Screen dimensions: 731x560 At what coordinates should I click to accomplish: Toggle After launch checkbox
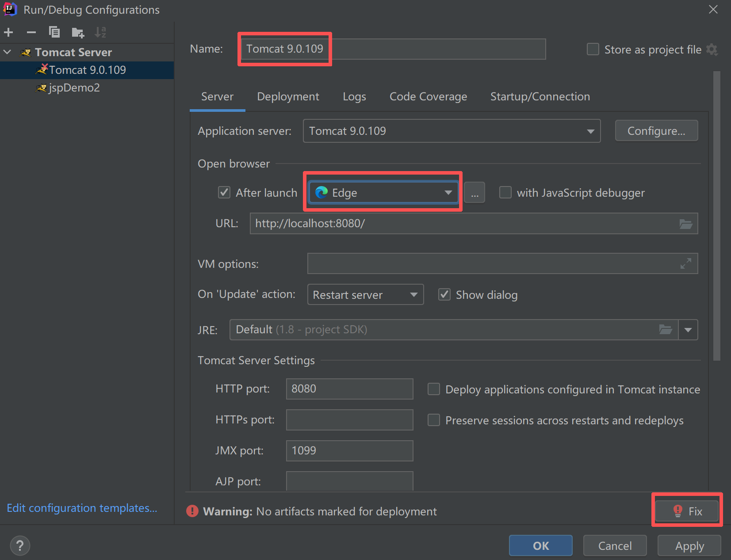pyautogui.click(x=224, y=192)
